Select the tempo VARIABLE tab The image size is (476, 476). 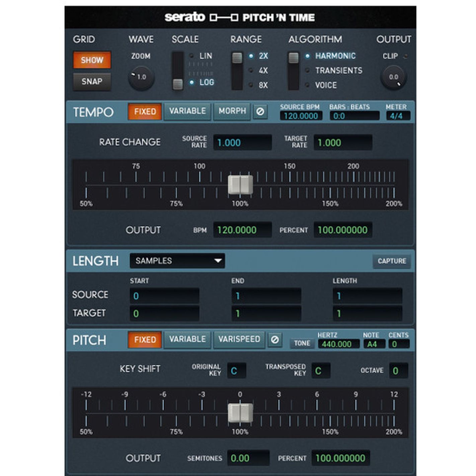(x=187, y=111)
